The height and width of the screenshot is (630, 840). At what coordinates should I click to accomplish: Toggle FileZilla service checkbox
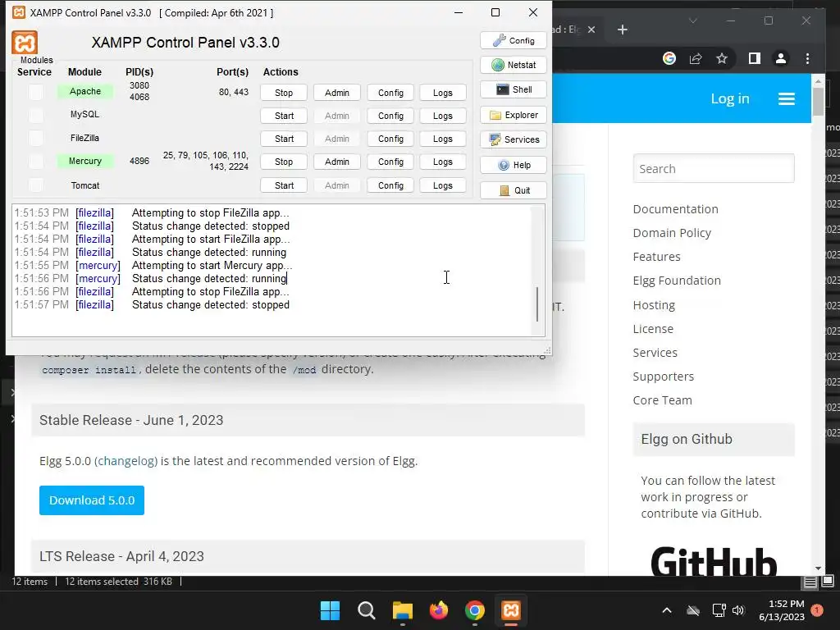click(x=36, y=138)
